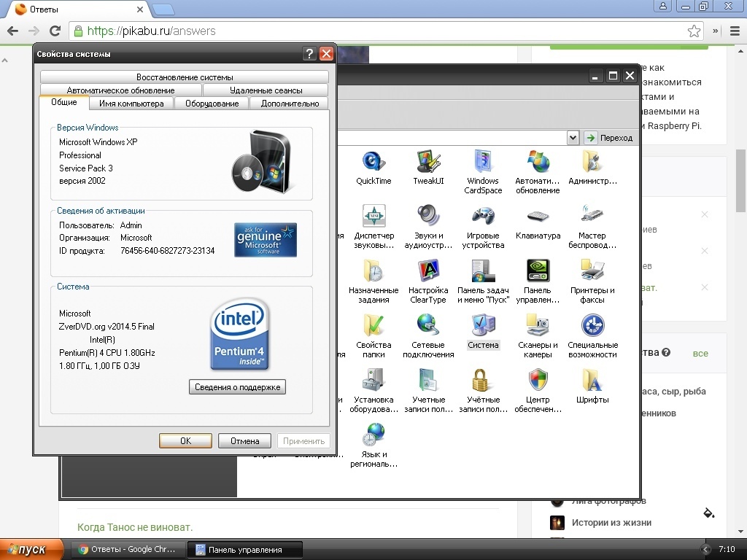Open Принтеры и факсы icon
The height and width of the screenshot is (560, 747).
[x=592, y=272]
